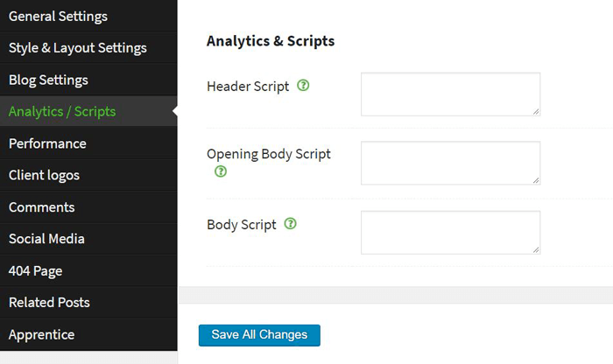The image size is (613, 364).
Task: Open the Performance section
Action: pyautogui.click(x=88, y=143)
